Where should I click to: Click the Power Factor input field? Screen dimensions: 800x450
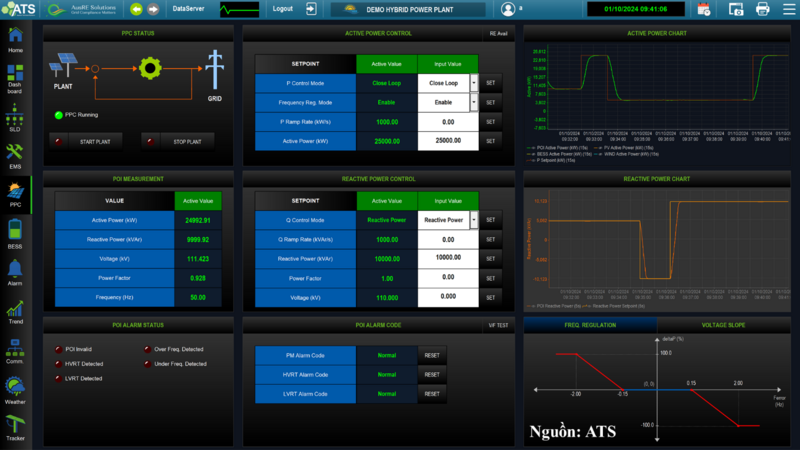click(448, 278)
